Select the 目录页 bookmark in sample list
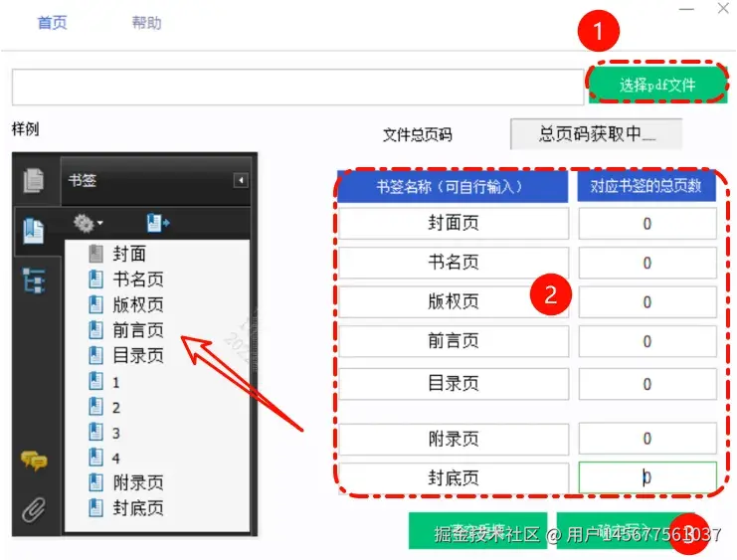Viewport: 737px width, 560px height. (126, 355)
